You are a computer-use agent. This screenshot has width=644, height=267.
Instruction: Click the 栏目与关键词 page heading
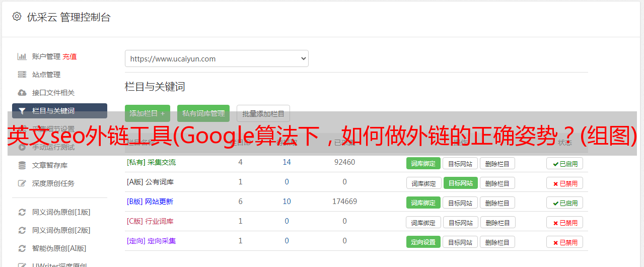pos(155,87)
